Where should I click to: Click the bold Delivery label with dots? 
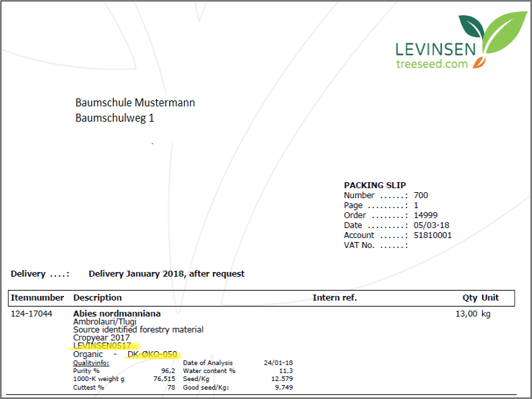(40, 274)
